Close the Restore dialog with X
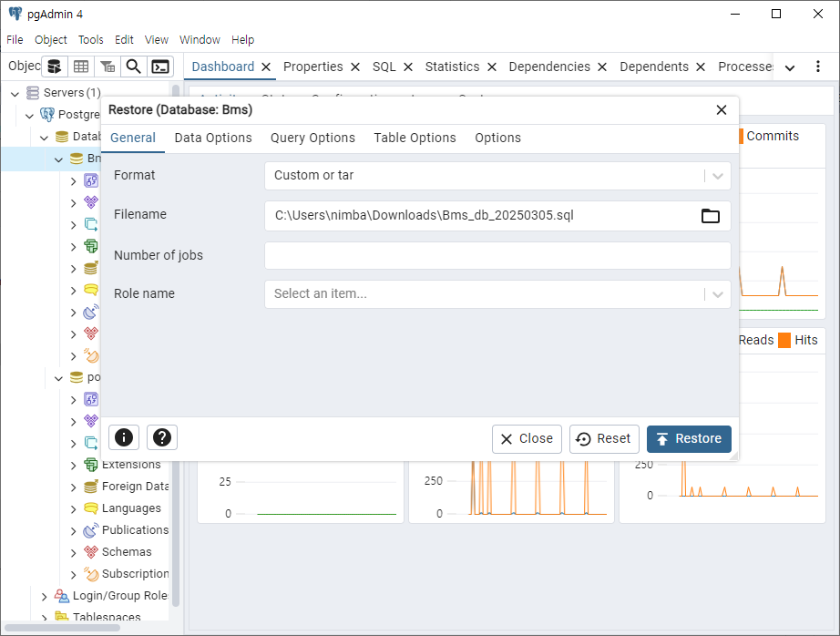 pyautogui.click(x=722, y=110)
